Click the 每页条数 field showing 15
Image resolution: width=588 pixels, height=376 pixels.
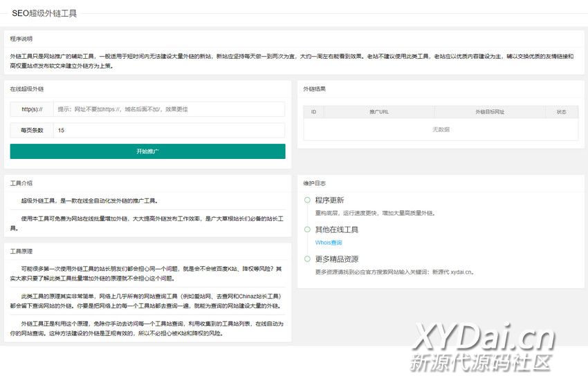tap(169, 130)
